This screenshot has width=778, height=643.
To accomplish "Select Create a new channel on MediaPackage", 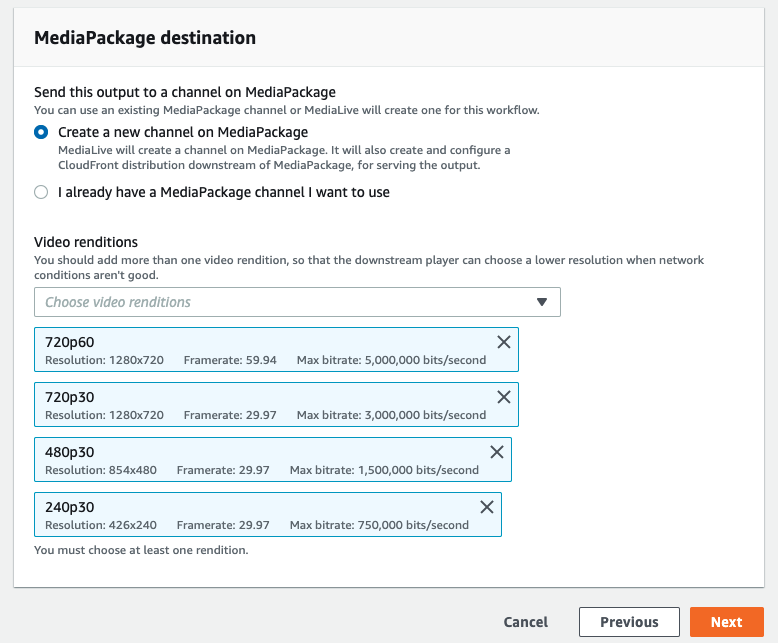I will click(41, 132).
